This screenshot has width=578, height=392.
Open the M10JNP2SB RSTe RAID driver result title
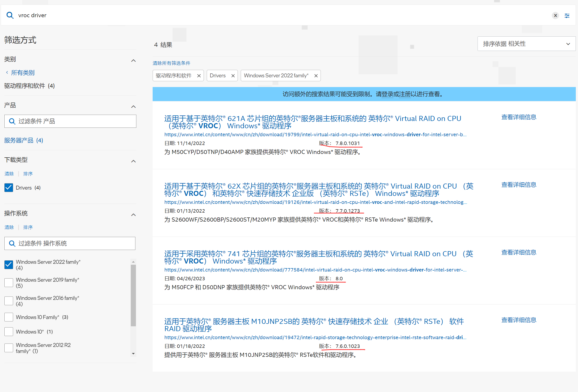pyautogui.click(x=314, y=325)
